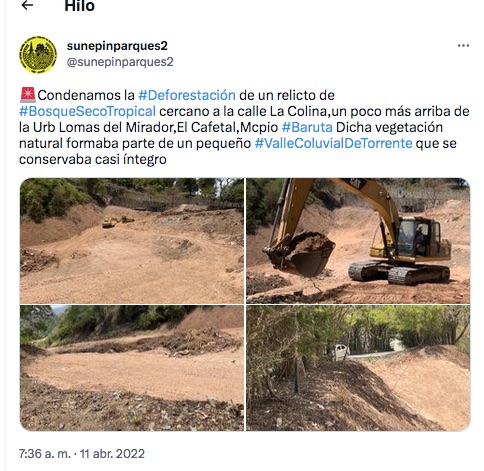484x471 pixels.
Task: Click the Hilo thread header title
Action: [x=79, y=5]
